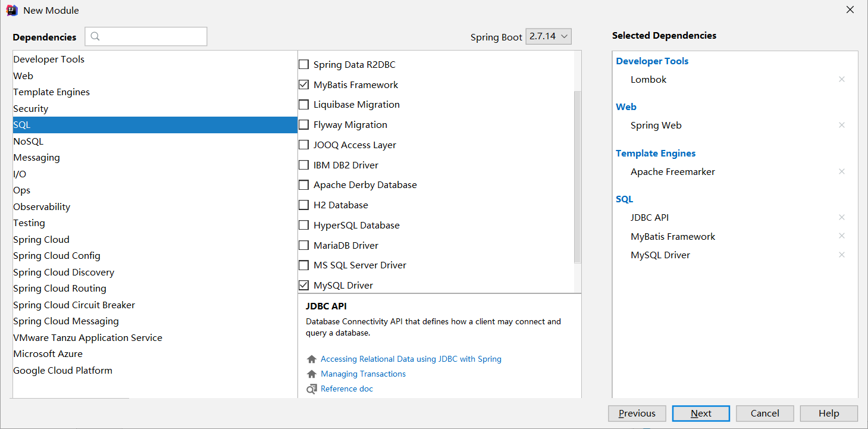The image size is (868, 429).
Task: Enable H2 Database checkbox
Action: pos(303,205)
